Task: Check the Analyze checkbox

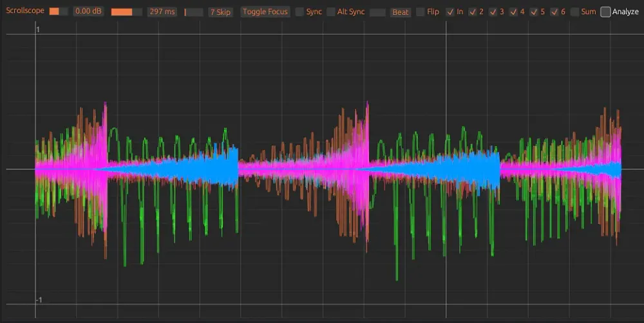Action: pyautogui.click(x=605, y=12)
